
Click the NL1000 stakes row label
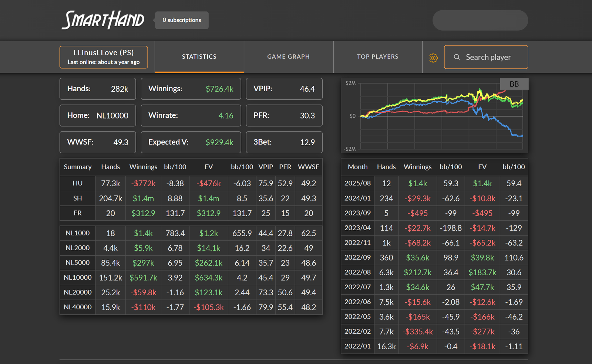tap(78, 233)
